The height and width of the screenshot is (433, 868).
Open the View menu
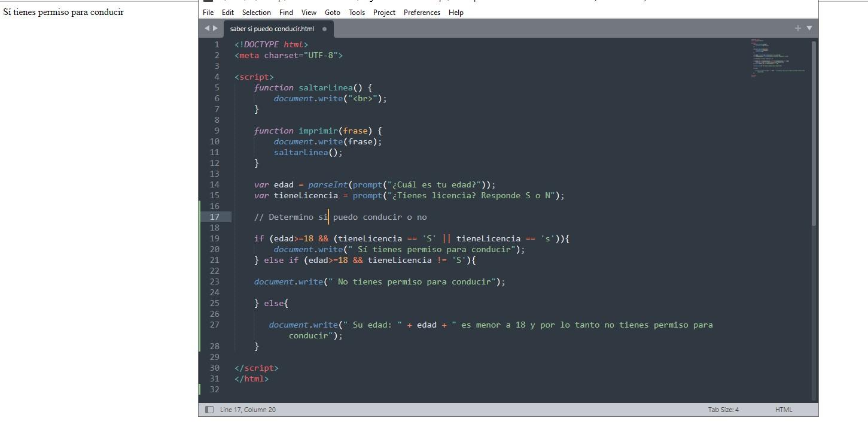(x=309, y=12)
